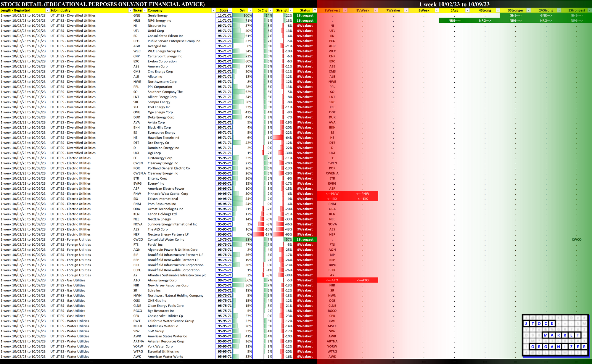The height and width of the screenshot is (364, 592).
Task: Click the Hawaiian Electric Ind -64% strength cell
Action: tap(283, 138)
